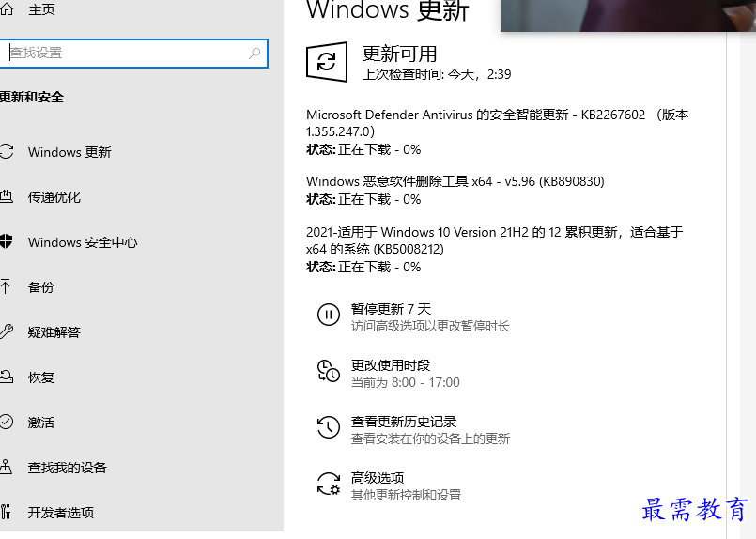Select 传递优化 in the sidebar
Screen dimensions: 756x539
coord(54,197)
